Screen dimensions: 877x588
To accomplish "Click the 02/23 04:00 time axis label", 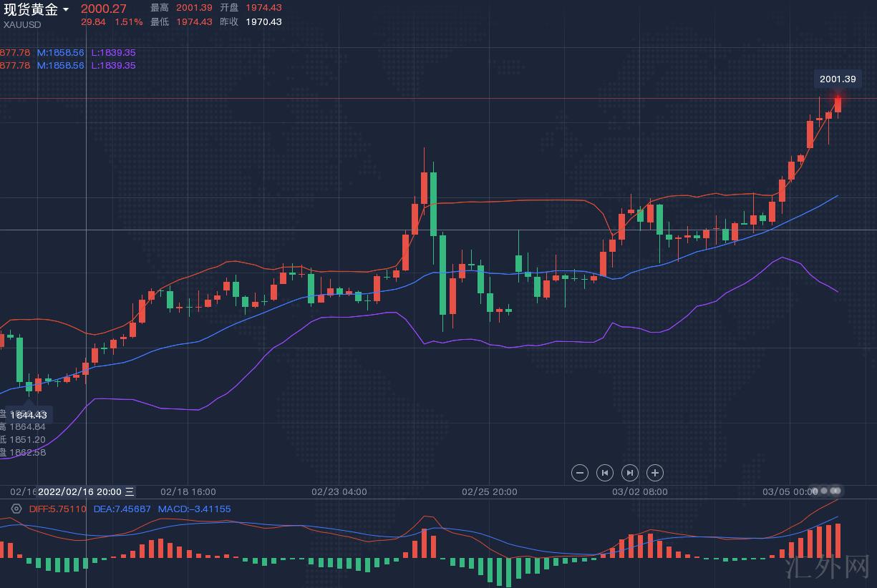I will [x=339, y=491].
